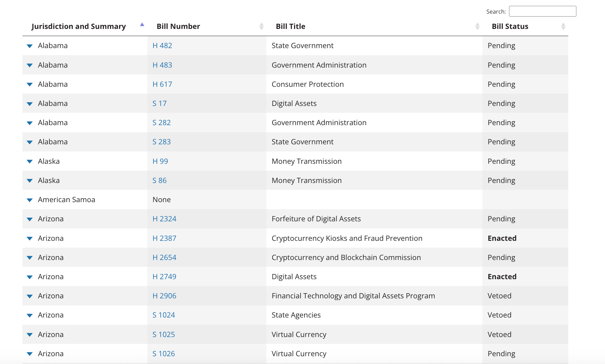Open Arizona bill link H 2324
This screenshot has height=364, width=605.
tap(164, 219)
